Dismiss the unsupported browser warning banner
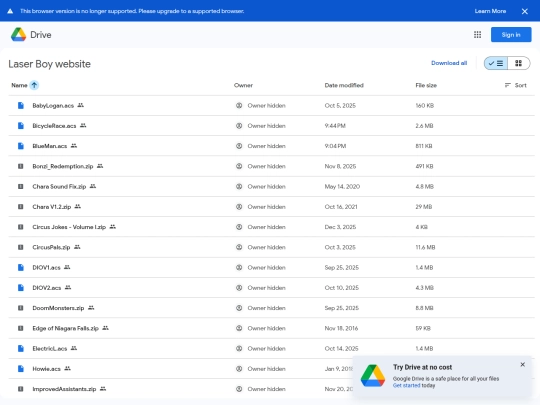This screenshot has width=540, height=405. pyautogui.click(x=525, y=11)
